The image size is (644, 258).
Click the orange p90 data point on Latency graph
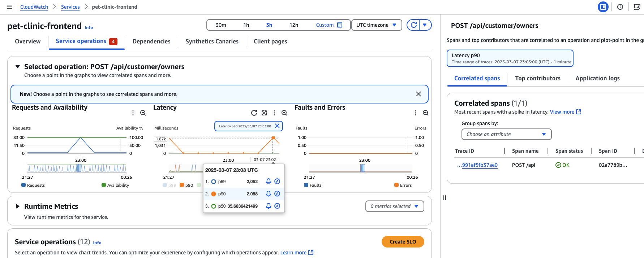[x=273, y=138]
